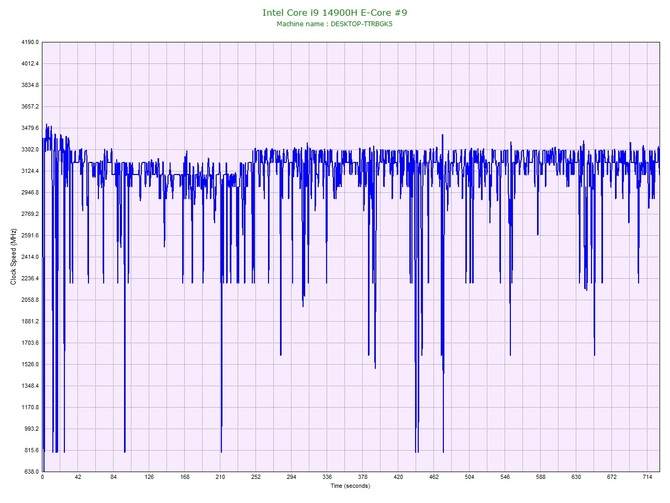Click the 672 tick on the time axis
Viewport: 670px width, 503px height.
(612, 477)
